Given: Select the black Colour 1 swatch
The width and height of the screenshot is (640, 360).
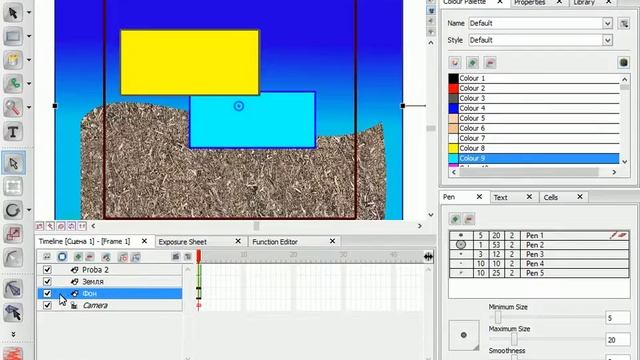Looking at the screenshot, I should pyautogui.click(x=453, y=78).
